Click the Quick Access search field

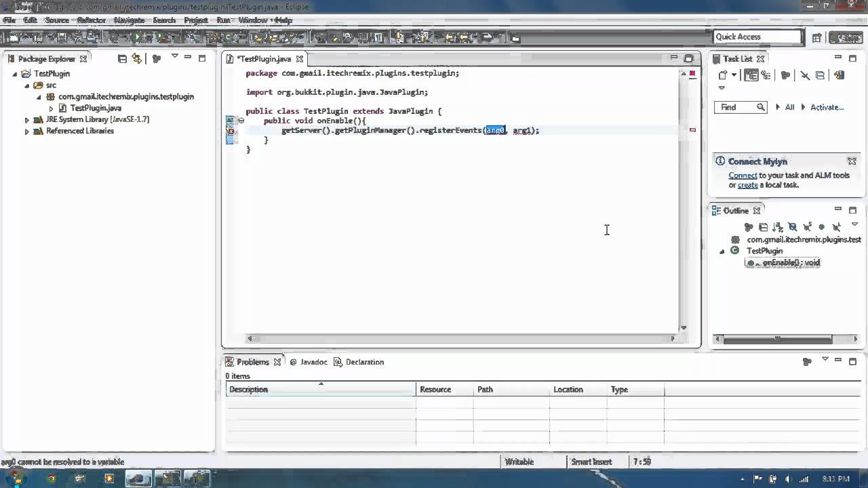(x=758, y=37)
